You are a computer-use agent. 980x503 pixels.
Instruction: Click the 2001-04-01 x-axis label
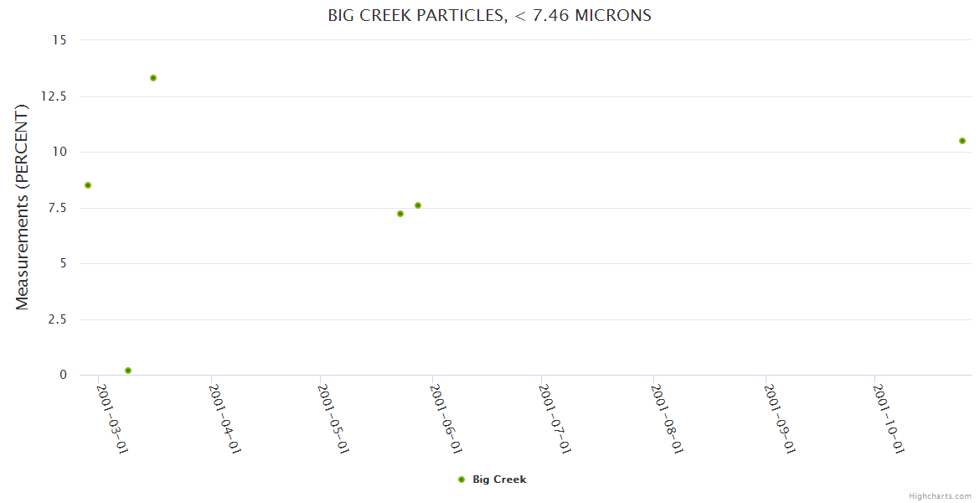[x=224, y=419]
